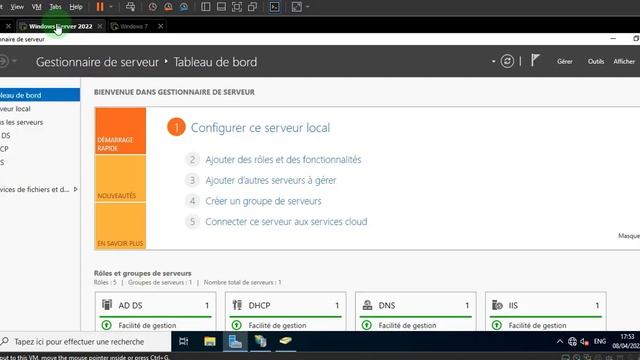Viewport: 640px width, 360px height.
Task: Click Facilité de gestion under IIS
Action: (538, 325)
